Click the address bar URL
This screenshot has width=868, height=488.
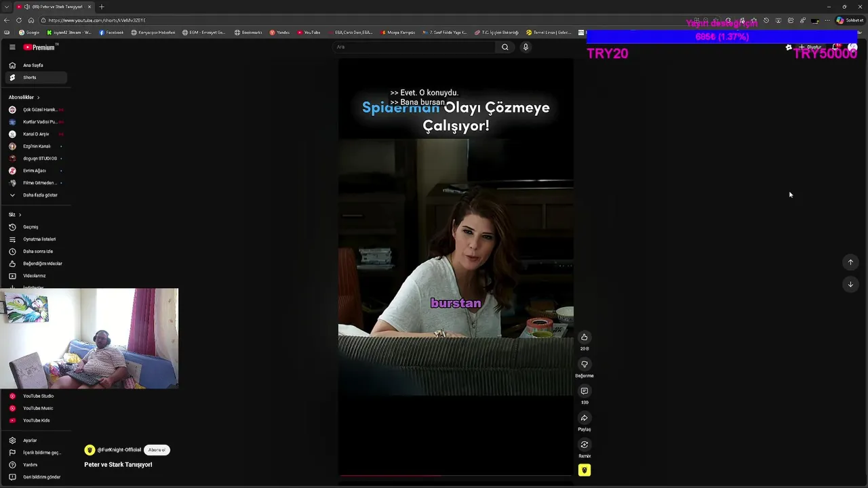point(97,20)
